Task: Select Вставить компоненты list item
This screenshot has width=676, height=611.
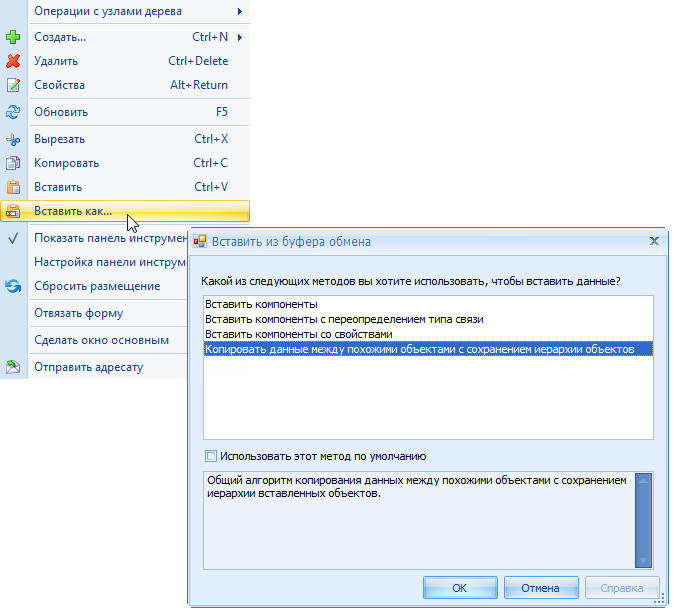Action: [428, 304]
